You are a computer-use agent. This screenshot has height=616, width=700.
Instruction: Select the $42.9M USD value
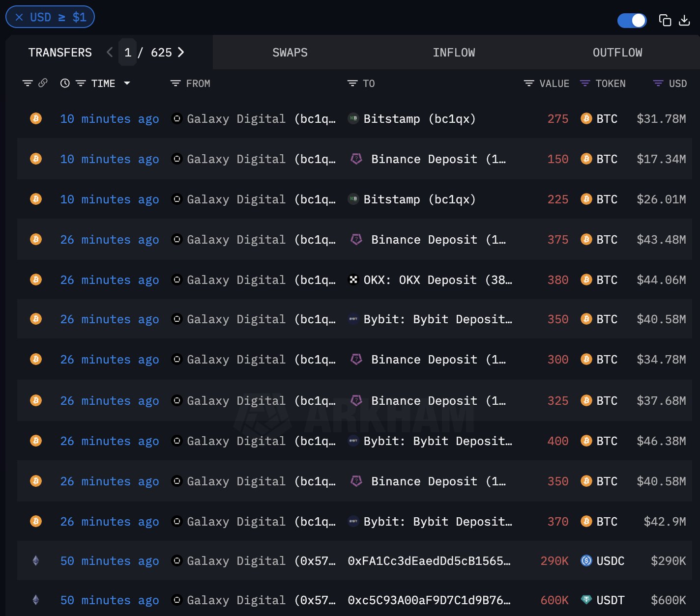(x=665, y=522)
